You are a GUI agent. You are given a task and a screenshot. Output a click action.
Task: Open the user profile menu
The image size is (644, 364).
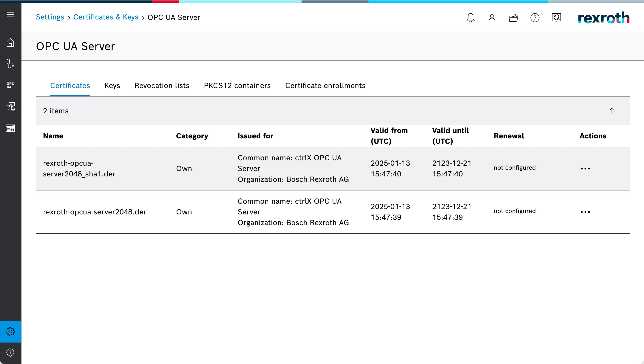point(492,18)
